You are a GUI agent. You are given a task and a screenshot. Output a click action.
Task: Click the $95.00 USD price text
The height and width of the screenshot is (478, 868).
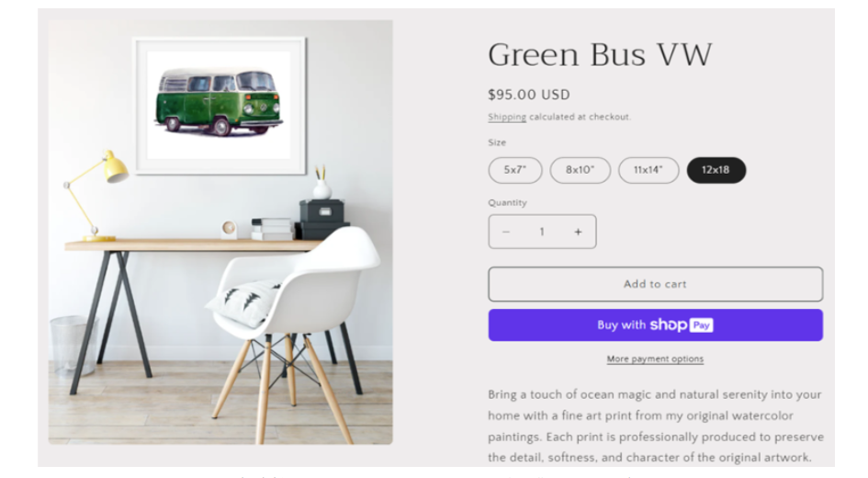tap(529, 95)
